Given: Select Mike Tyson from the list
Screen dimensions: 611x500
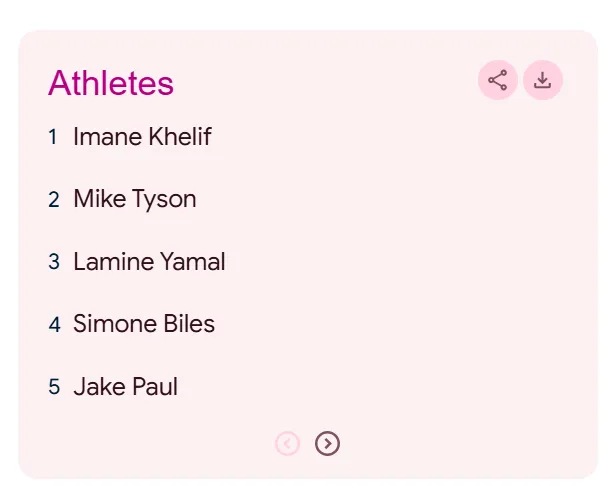Looking at the screenshot, I should pos(134,199).
